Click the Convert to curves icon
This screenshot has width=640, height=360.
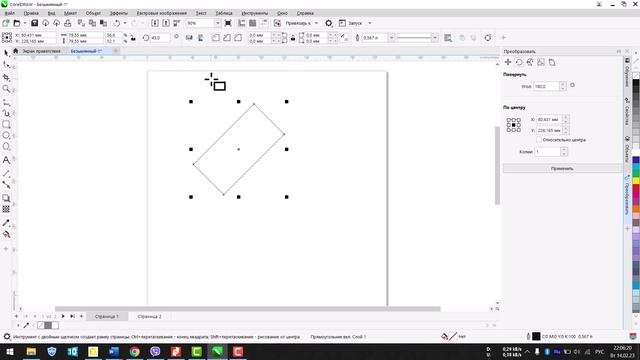click(488, 38)
